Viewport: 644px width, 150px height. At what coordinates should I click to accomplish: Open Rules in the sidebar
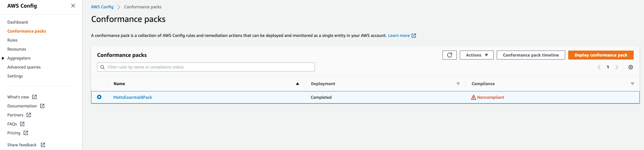pos(13,40)
